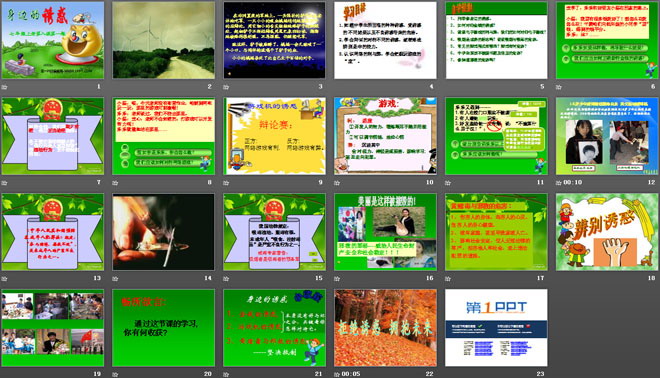Select slide 6 green dialogue thumbnail
The height and width of the screenshot is (378, 660).
[x=607, y=40]
